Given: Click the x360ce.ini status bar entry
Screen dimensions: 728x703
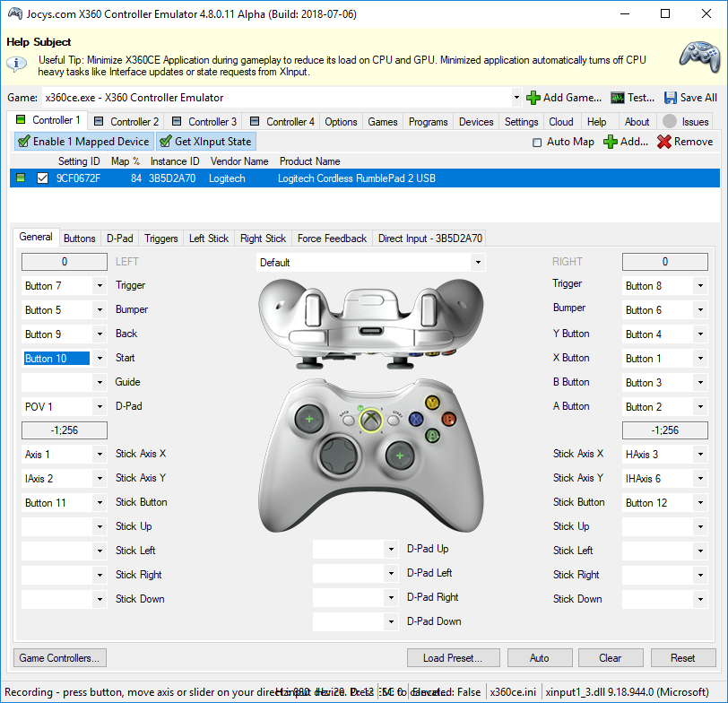Looking at the screenshot, I should click(513, 692).
